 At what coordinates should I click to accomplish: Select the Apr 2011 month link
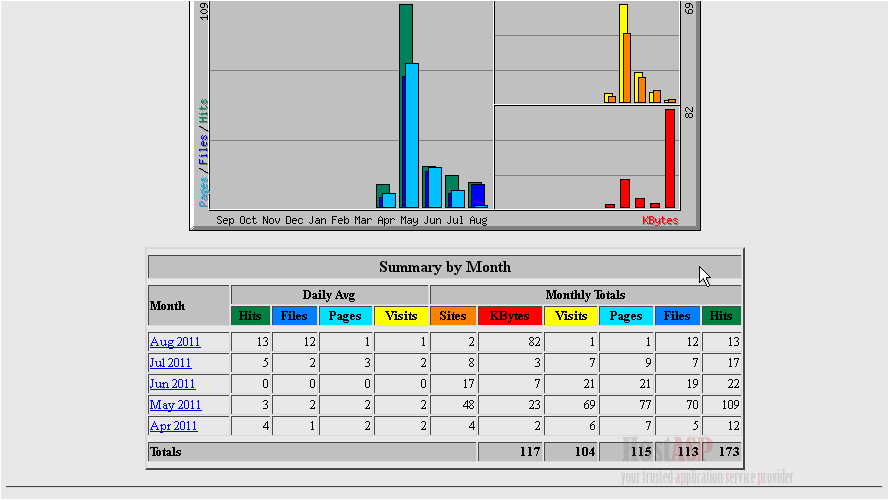point(174,426)
